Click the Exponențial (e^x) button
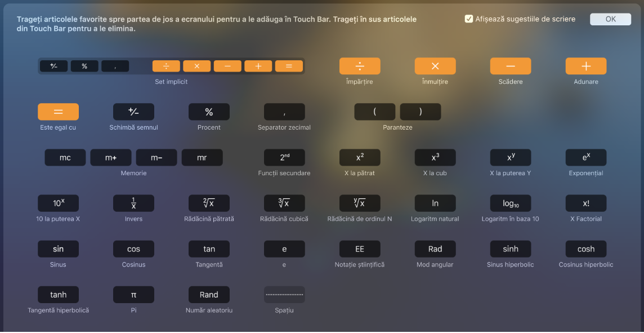 585,157
